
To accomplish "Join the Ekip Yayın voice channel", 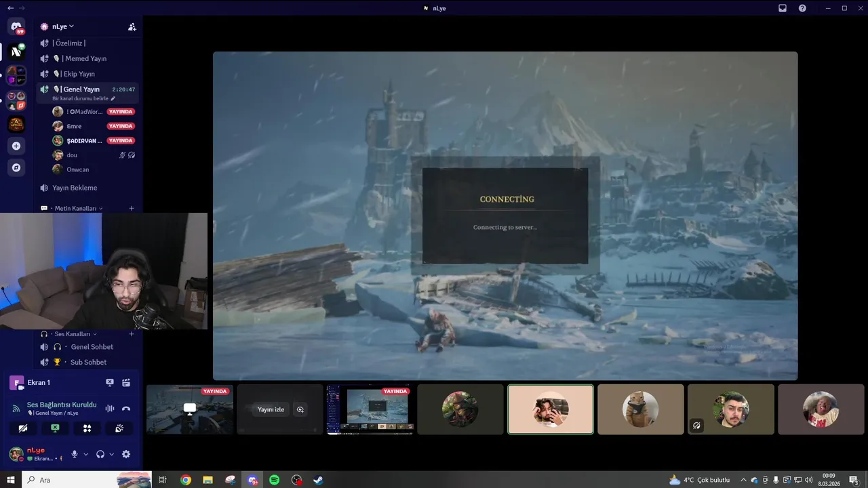I will (88, 74).
